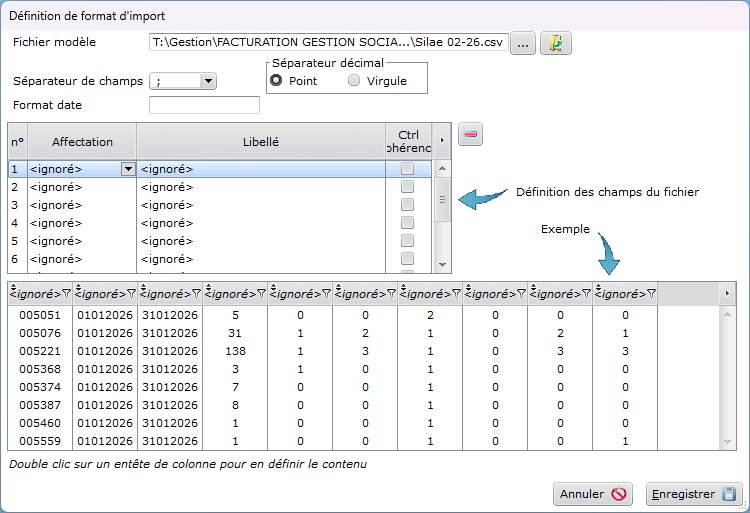
Task: Click the cell with value 138
Action: point(235,351)
